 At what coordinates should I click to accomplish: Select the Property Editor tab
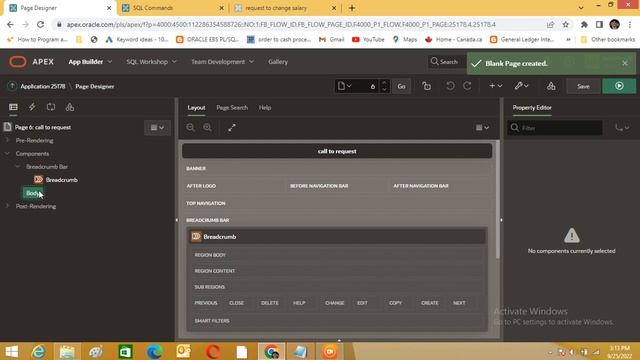pos(532,108)
